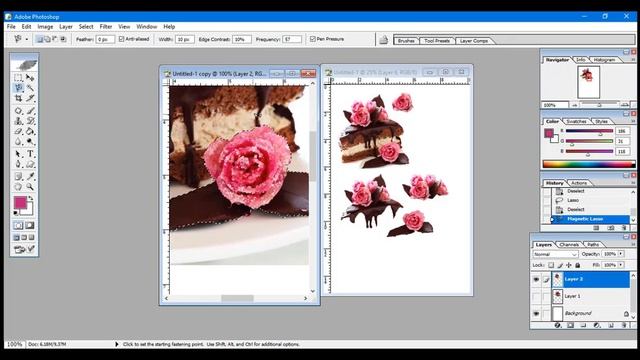640x360 pixels.
Task: Switch to the Channels tab
Action: tap(569, 244)
